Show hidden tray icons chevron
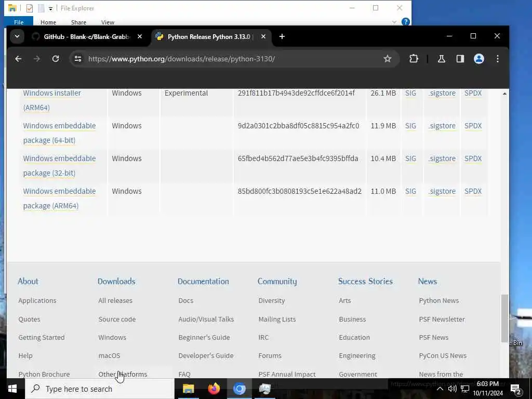Viewport: 532px width, 399px height. 440,389
